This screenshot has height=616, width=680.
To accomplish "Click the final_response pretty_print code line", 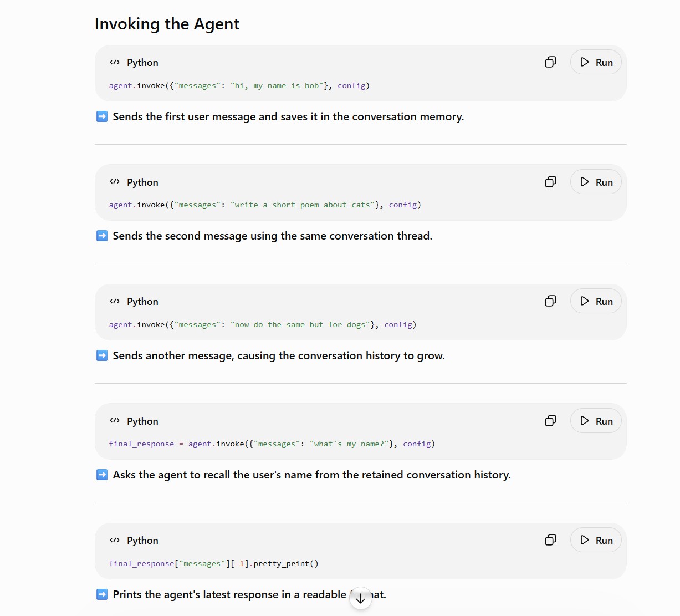I will [214, 564].
